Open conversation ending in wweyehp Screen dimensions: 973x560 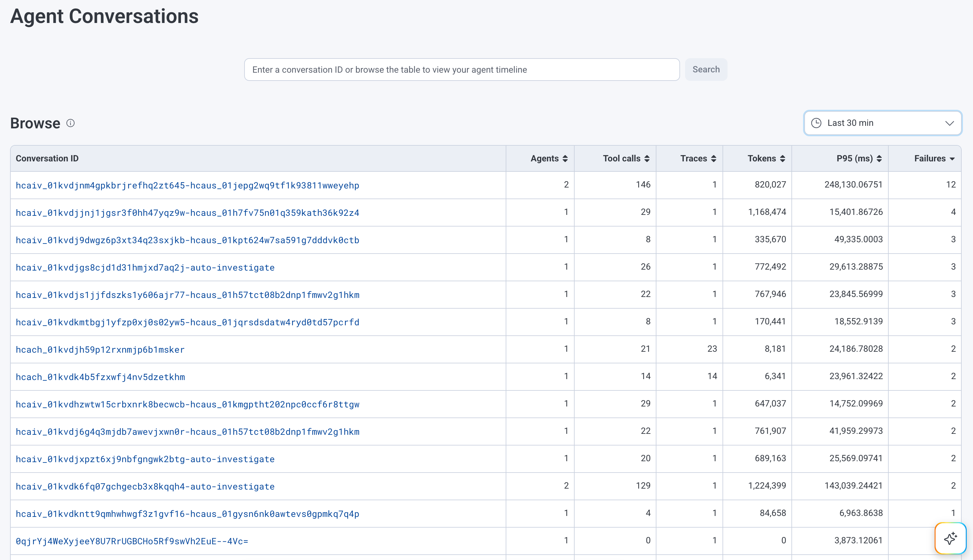pyautogui.click(x=187, y=185)
